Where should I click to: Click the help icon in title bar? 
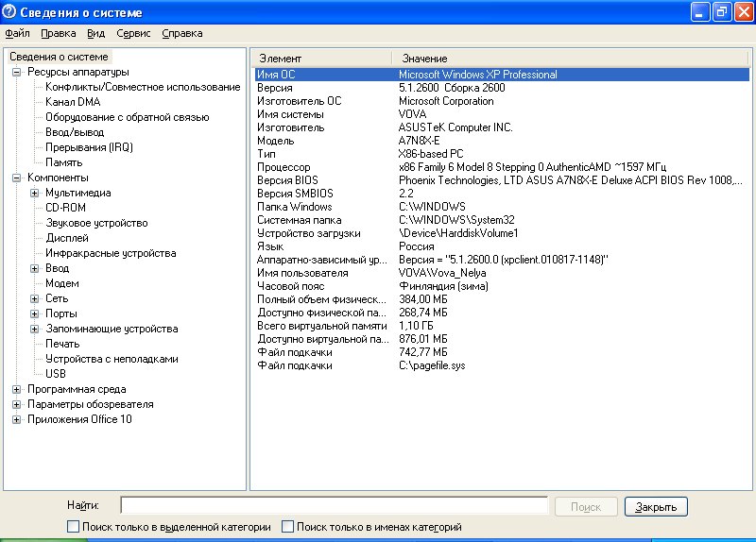[9, 11]
